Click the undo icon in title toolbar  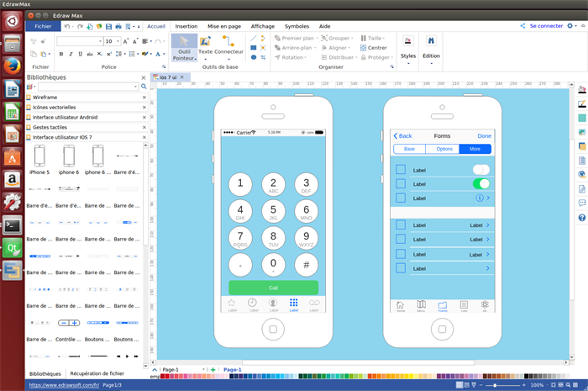[x=67, y=27]
